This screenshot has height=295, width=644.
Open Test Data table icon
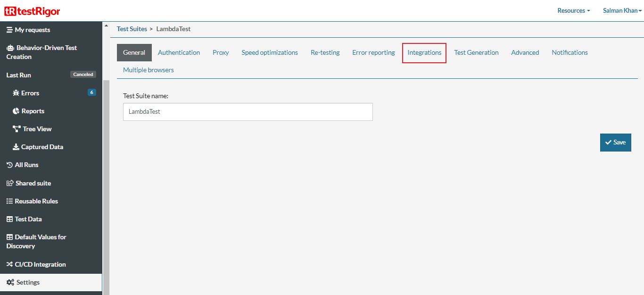tap(9, 219)
